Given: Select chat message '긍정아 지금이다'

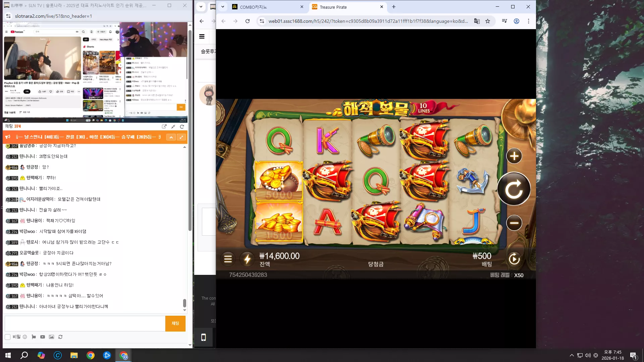Looking at the screenshot, I should click(58, 253).
